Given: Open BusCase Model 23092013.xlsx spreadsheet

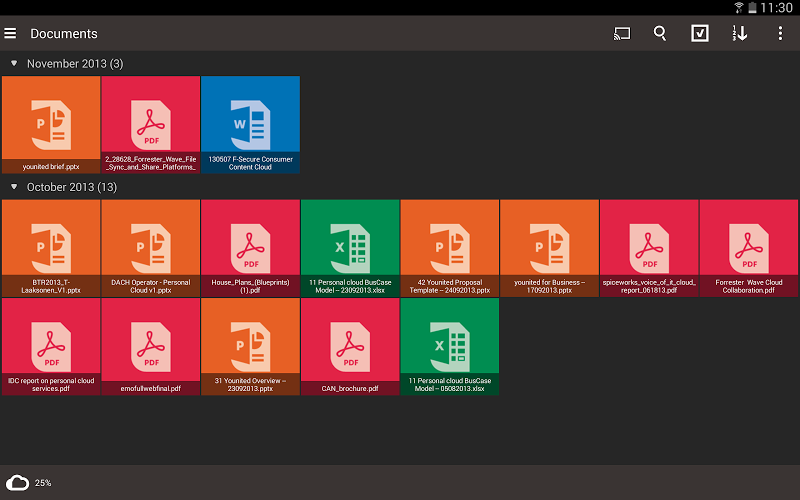Looking at the screenshot, I should click(350, 247).
